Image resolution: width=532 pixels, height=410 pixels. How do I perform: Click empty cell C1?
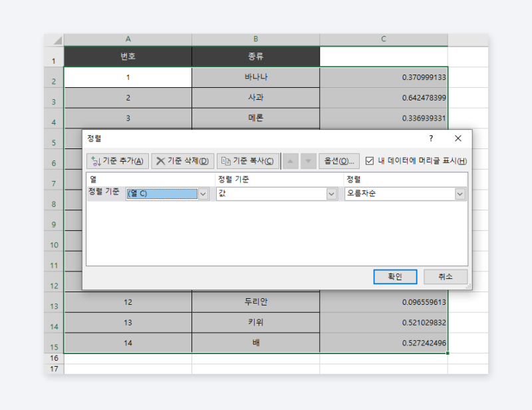(x=384, y=57)
